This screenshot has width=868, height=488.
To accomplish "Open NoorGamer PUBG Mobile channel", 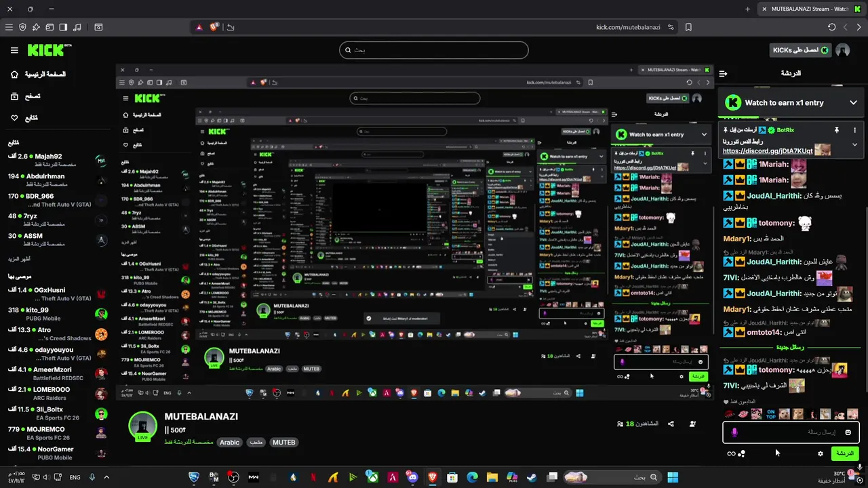I will pyautogui.click(x=58, y=453).
